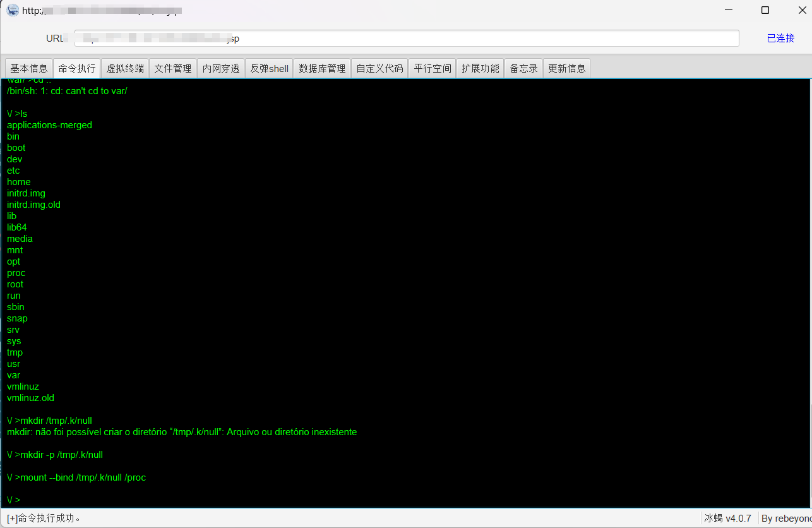Click the 'mnt' directory line
This screenshot has width=812, height=528.
pos(15,250)
